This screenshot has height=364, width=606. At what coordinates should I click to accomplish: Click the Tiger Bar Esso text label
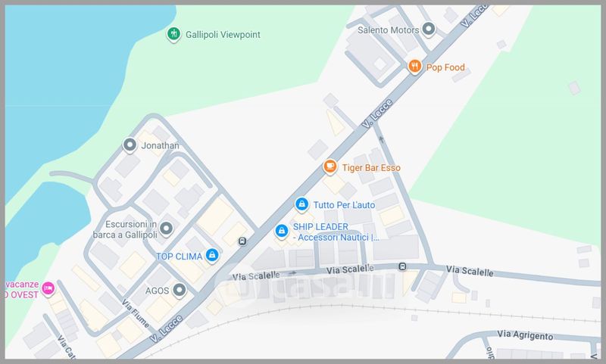371,167
